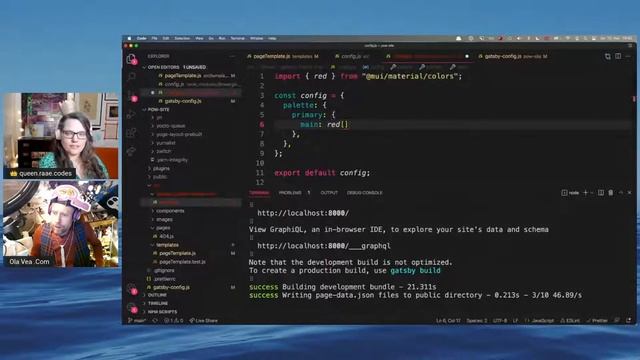This screenshot has width=640, height=360.
Task: Open the Terminal menu in the menu bar
Action: (238, 38)
